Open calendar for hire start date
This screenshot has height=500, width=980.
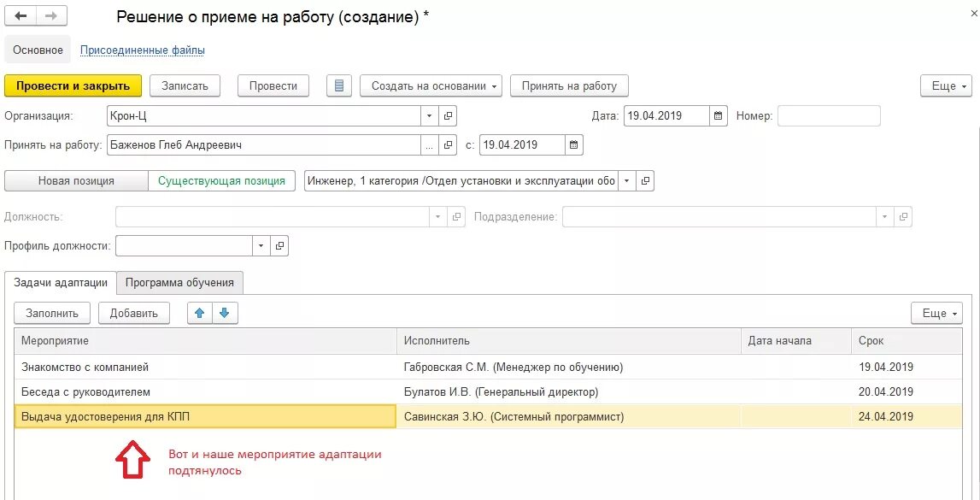coord(574,145)
